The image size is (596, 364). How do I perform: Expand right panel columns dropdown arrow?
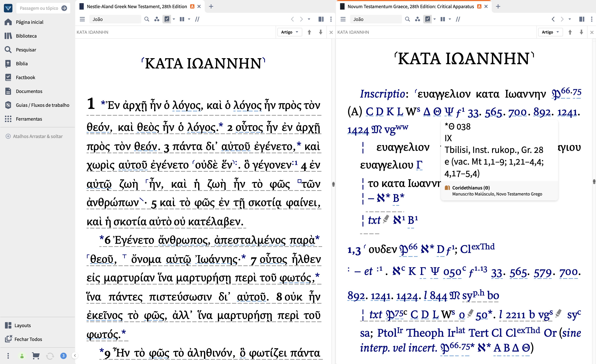[450, 19]
